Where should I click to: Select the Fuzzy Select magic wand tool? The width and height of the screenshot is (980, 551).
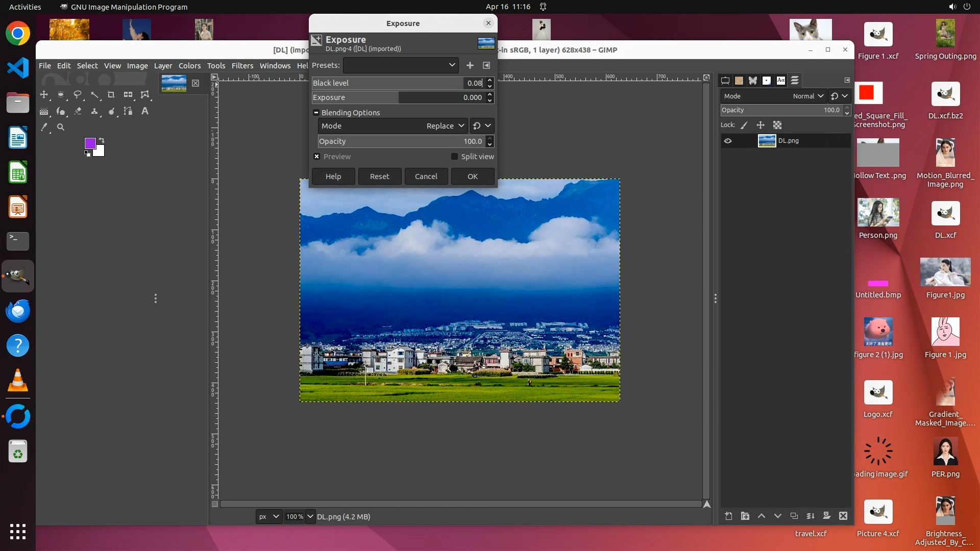point(94,95)
